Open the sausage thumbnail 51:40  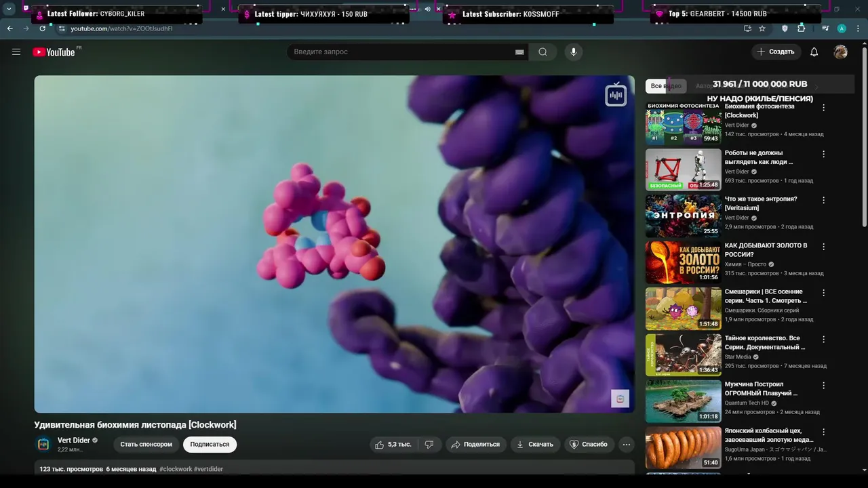[x=683, y=447]
